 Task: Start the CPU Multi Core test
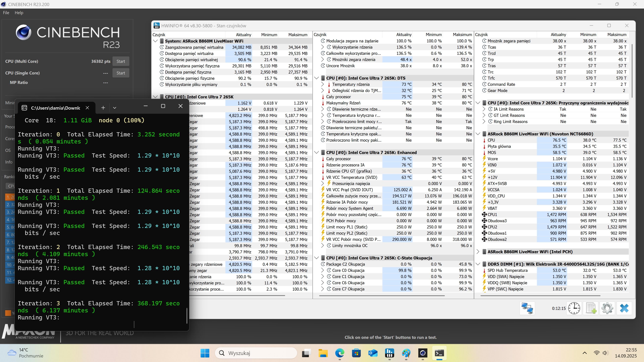pos(121,61)
